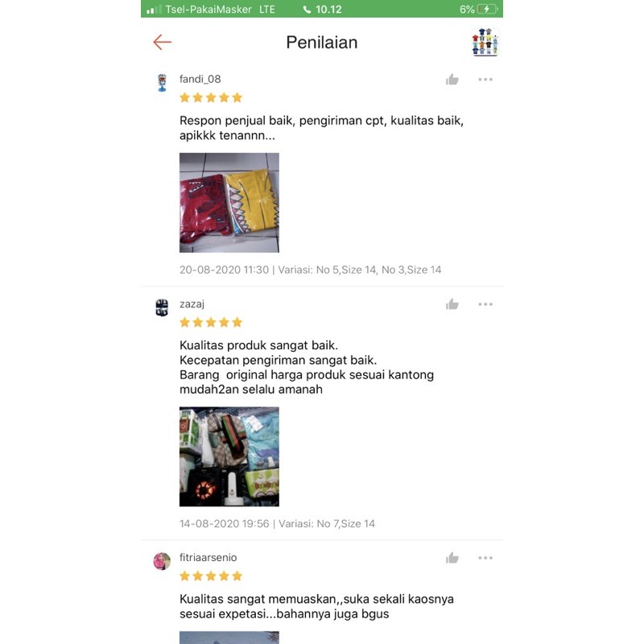644x644 pixels.
Task: Tap the username zazaj
Action: (x=192, y=304)
